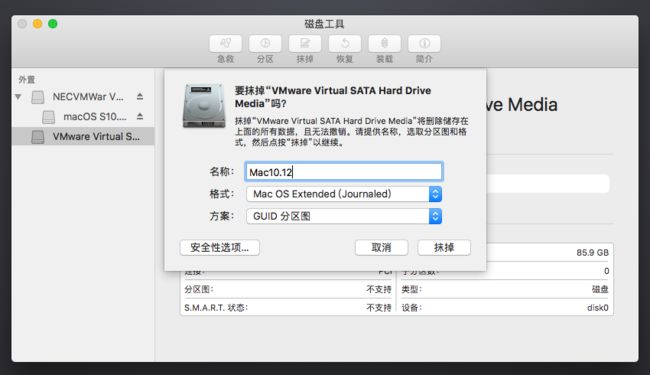Click the hard drive image in erase dialog
Image resolution: width=650 pixels, height=375 pixels.
click(204, 105)
